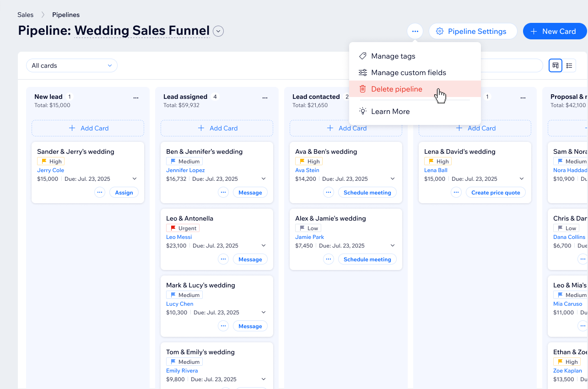Select Delete pipeline from the menu
The image size is (588, 389).
pos(396,89)
